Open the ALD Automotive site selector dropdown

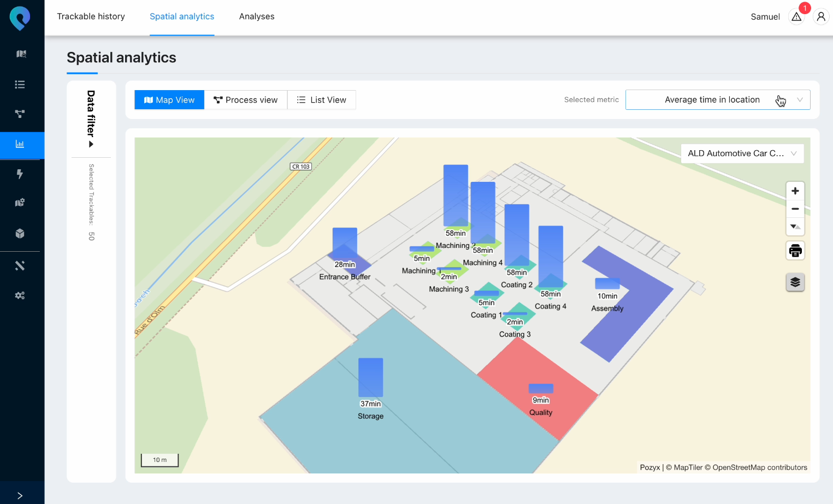click(x=742, y=153)
